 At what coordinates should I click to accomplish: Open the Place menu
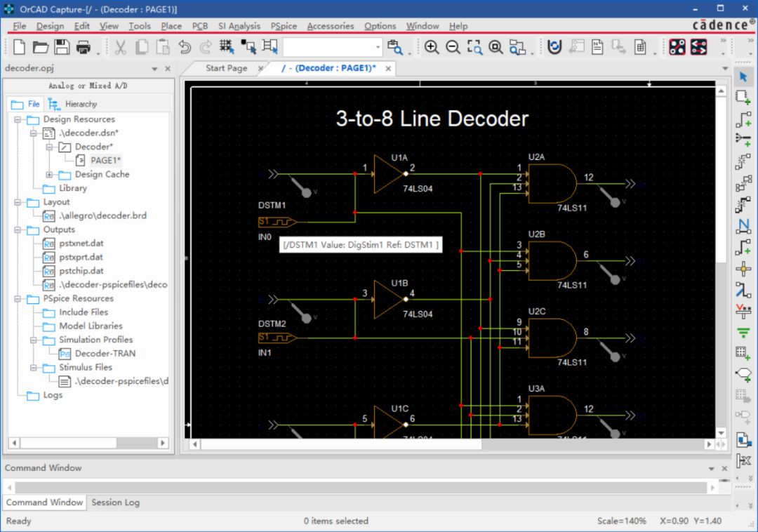point(171,26)
